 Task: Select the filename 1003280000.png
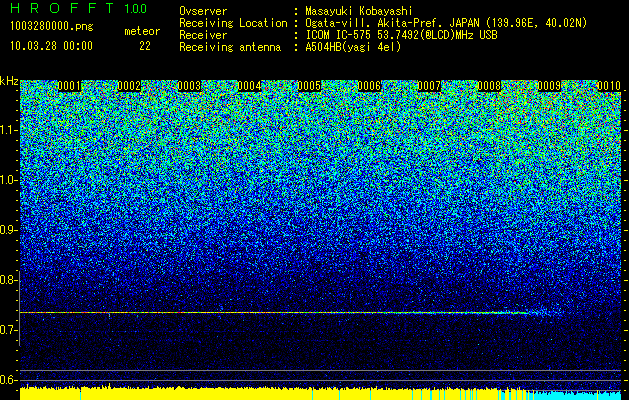52,26
